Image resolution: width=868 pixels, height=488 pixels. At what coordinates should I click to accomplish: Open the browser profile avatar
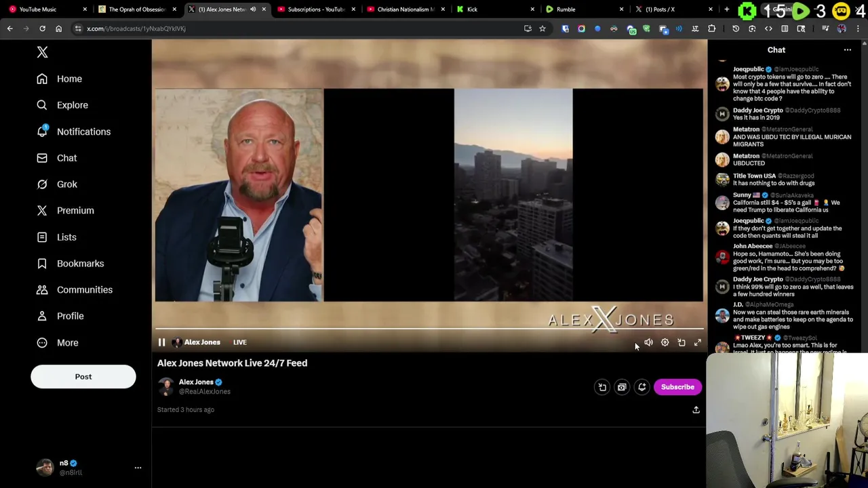click(x=842, y=28)
